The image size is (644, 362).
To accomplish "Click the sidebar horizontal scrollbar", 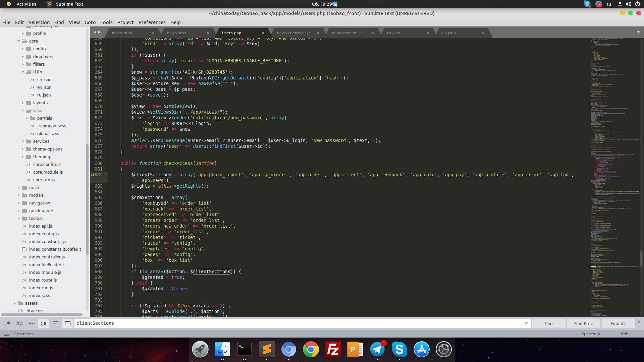I will point(42,314).
